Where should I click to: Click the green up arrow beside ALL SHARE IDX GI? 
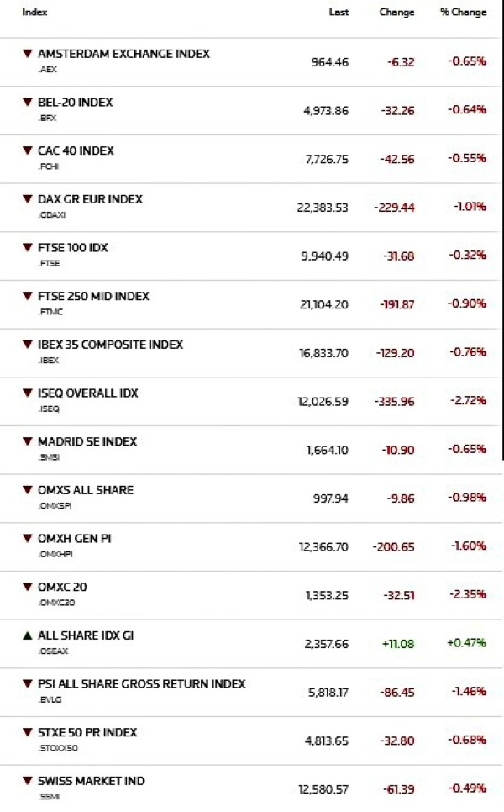27,636
